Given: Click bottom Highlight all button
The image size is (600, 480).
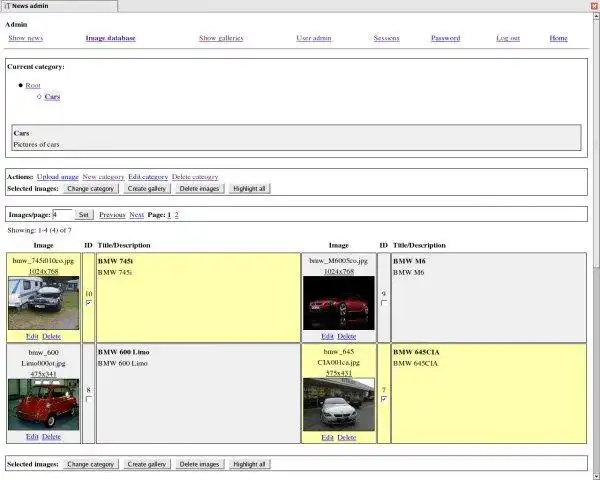Looking at the screenshot, I should click(249, 464).
